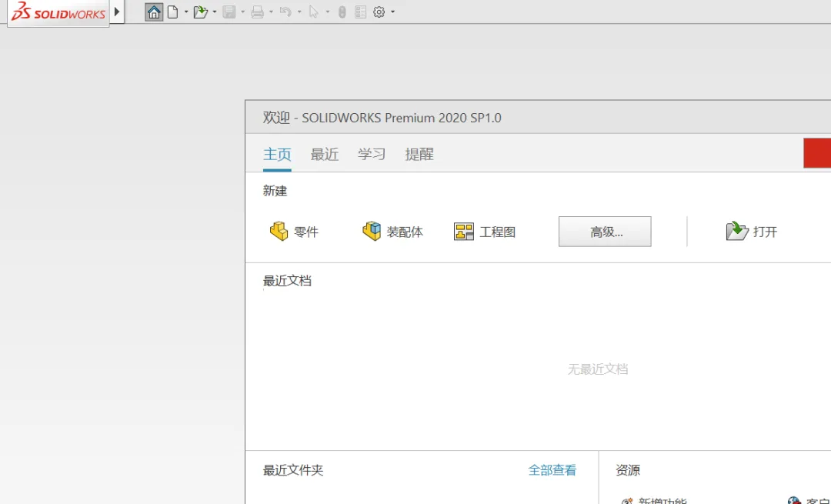Click the Open file toolbar icon
The image size is (831, 504).
click(x=200, y=12)
